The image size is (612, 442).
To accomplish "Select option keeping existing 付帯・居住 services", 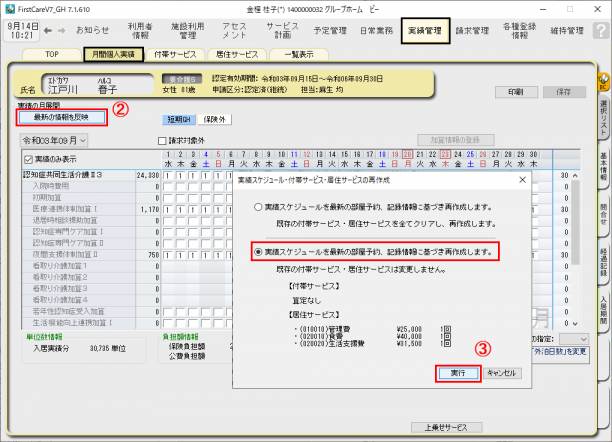I will [259, 251].
